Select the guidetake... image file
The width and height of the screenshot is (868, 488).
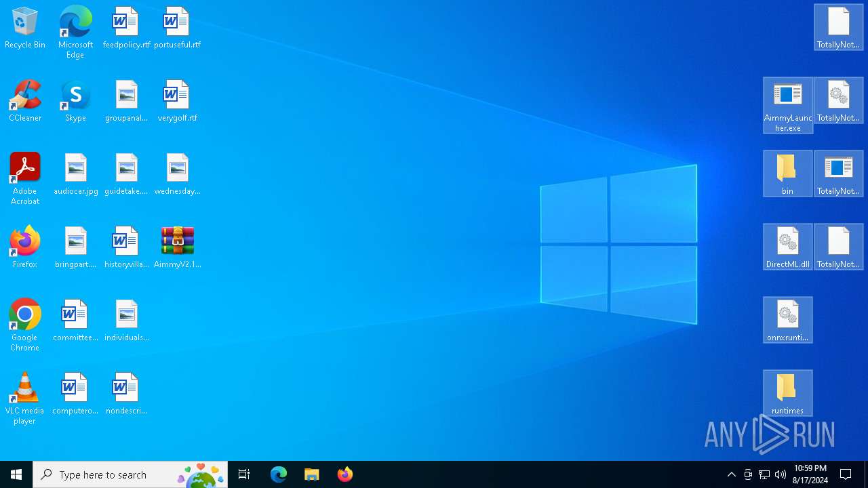pos(126,175)
